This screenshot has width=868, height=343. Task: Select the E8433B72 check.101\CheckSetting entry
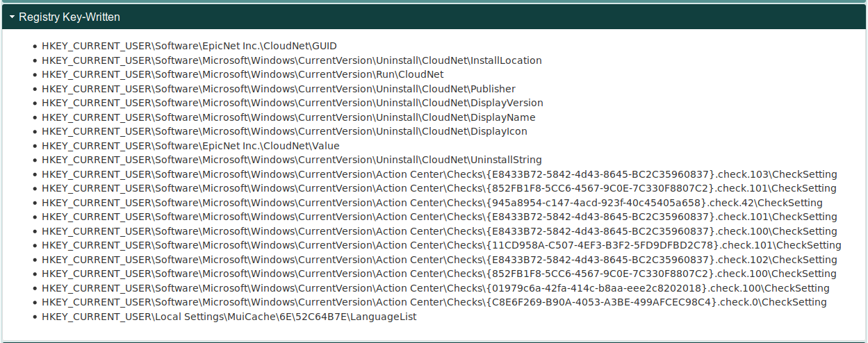(439, 217)
